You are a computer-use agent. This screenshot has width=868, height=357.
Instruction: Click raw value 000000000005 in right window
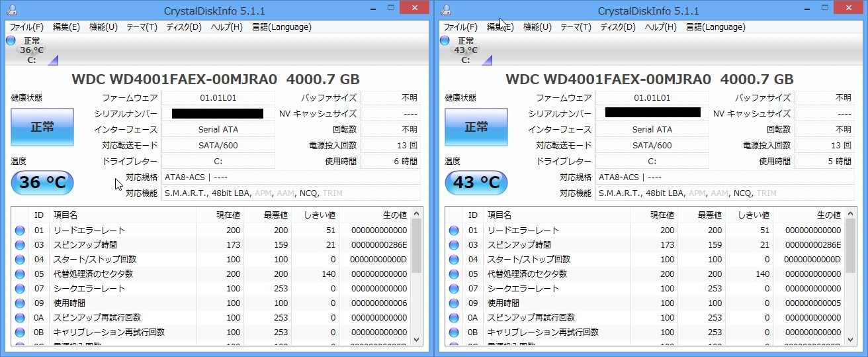click(812, 303)
